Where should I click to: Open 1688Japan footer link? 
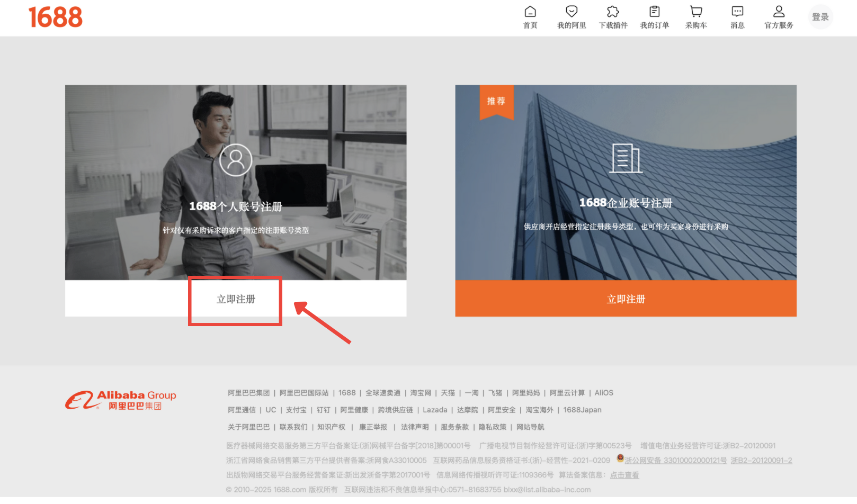[582, 410]
